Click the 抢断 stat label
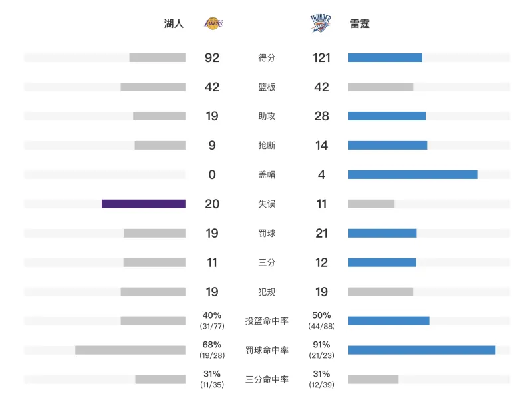 (x=267, y=146)
